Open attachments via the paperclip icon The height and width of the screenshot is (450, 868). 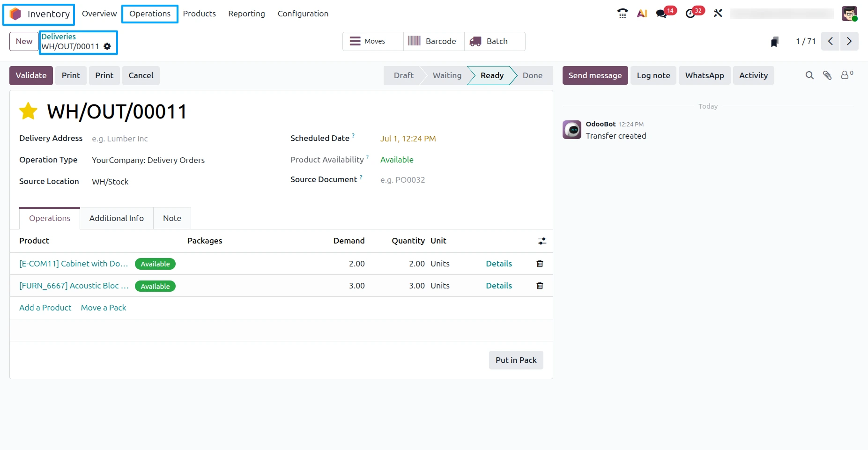pyautogui.click(x=827, y=75)
